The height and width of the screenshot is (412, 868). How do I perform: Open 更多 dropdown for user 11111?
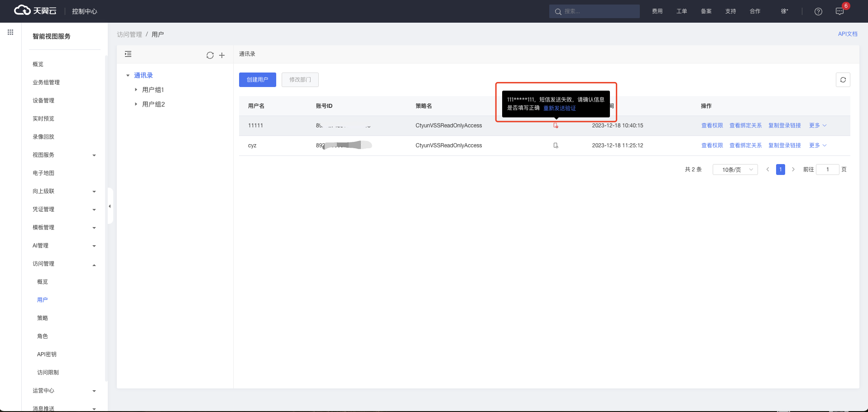[x=817, y=126]
